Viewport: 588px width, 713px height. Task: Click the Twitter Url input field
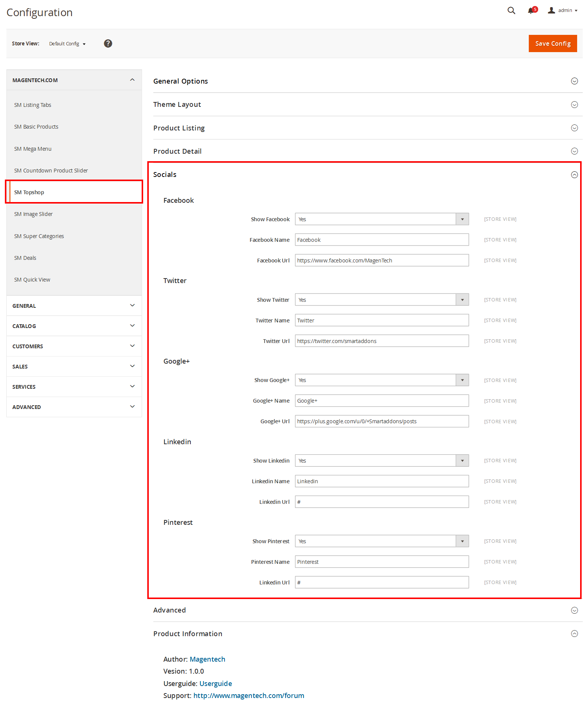tap(382, 341)
